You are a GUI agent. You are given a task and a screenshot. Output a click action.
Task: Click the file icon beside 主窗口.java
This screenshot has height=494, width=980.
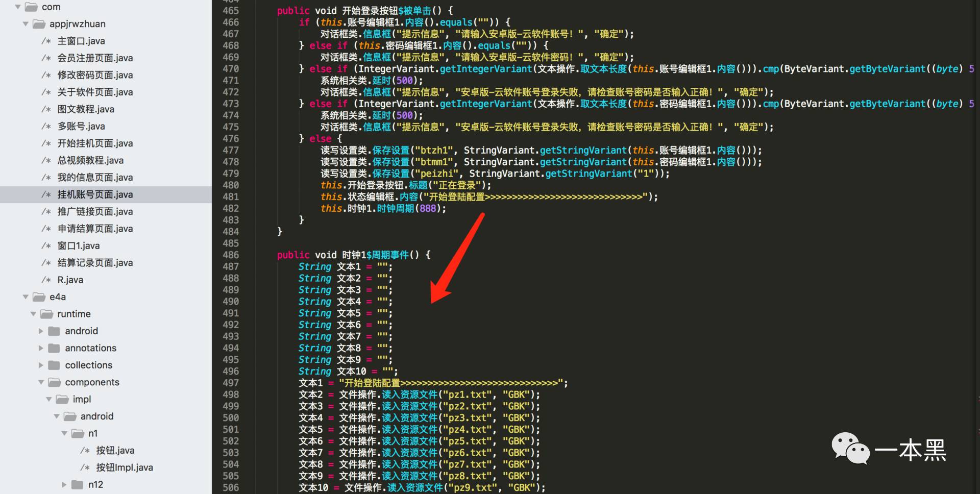tap(46, 41)
